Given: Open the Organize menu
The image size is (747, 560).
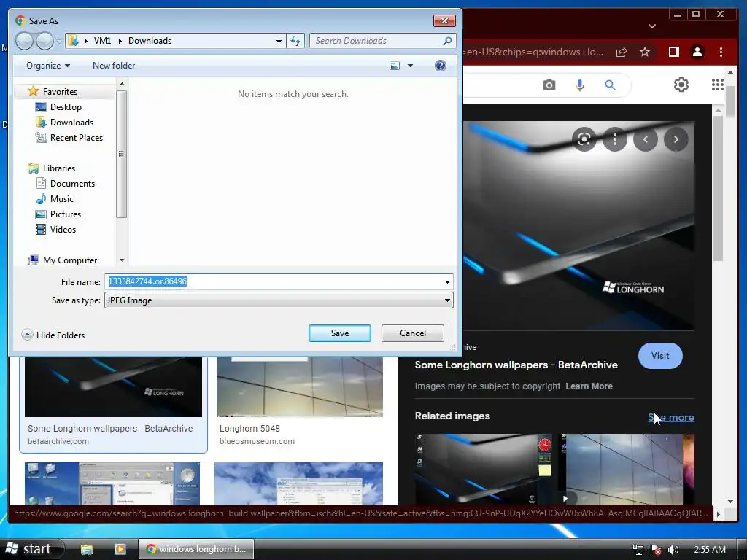Looking at the screenshot, I should [x=48, y=65].
